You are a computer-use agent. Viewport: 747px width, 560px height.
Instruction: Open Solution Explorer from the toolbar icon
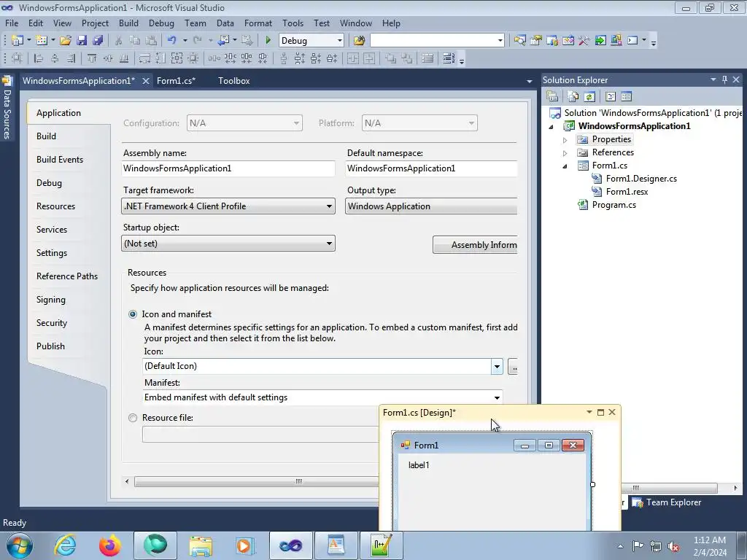519,41
